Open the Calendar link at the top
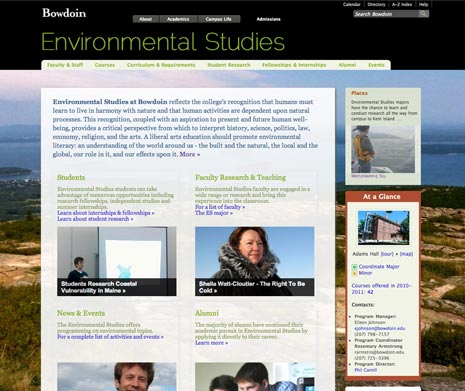465x391 pixels. 352,4
